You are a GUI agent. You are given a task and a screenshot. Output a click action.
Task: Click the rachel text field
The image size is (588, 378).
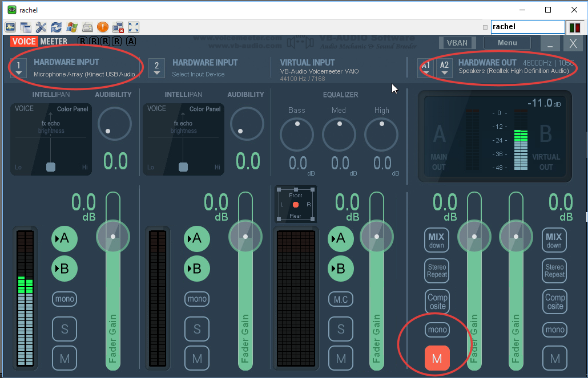click(527, 27)
